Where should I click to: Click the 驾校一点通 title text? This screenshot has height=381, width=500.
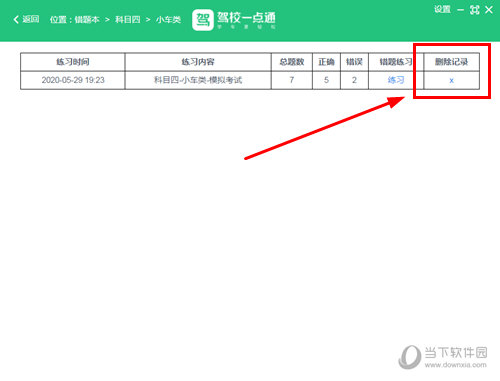[246, 17]
